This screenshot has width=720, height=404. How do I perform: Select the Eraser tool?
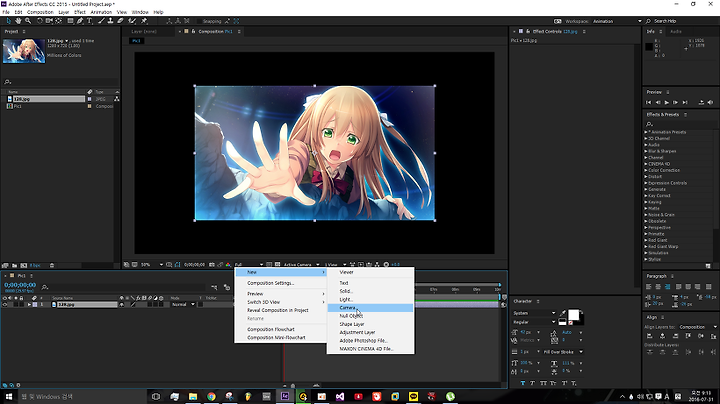120,21
